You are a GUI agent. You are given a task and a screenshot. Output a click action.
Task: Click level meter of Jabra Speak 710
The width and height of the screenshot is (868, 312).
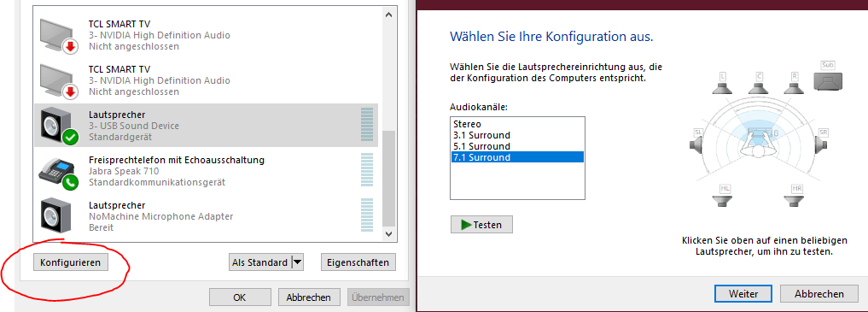[366, 171]
